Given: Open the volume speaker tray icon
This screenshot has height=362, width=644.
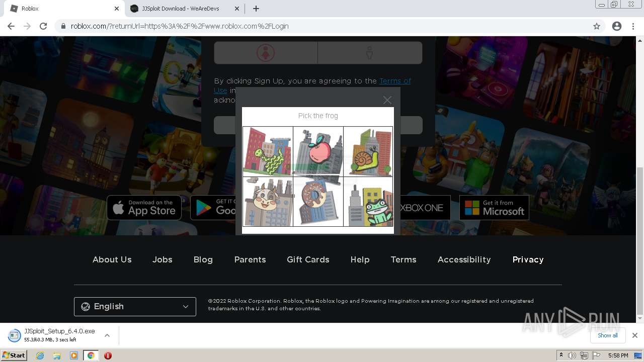Looking at the screenshot, I should click(572, 355).
